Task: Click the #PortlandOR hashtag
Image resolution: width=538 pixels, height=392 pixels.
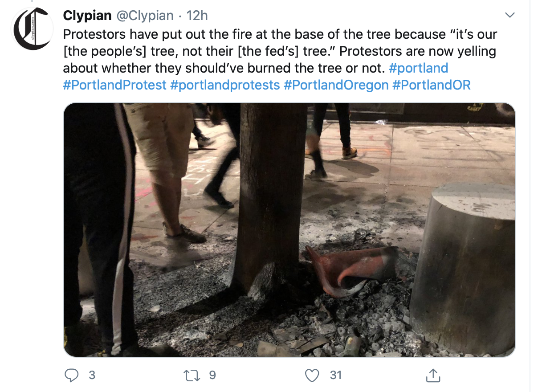Action: coord(431,85)
